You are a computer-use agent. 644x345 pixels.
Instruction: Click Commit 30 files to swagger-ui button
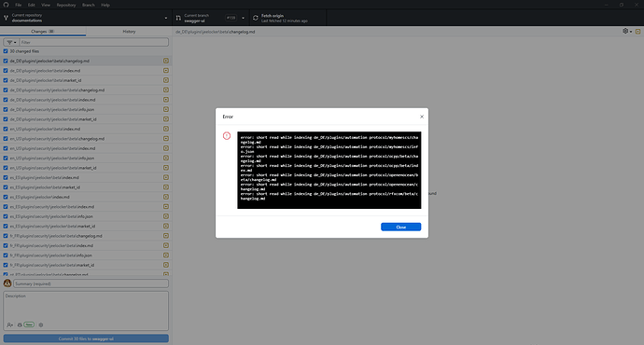(x=86, y=338)
